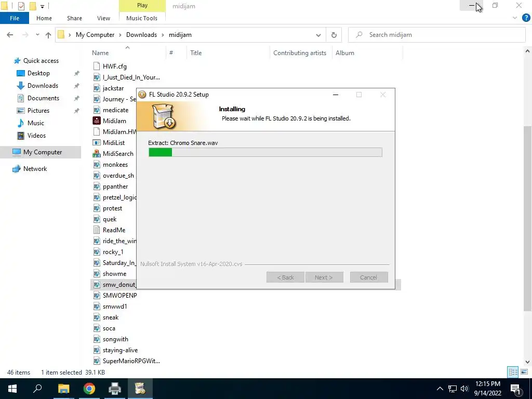Refresh the midijam folder view
532x399 pixels.
[334, 35]
